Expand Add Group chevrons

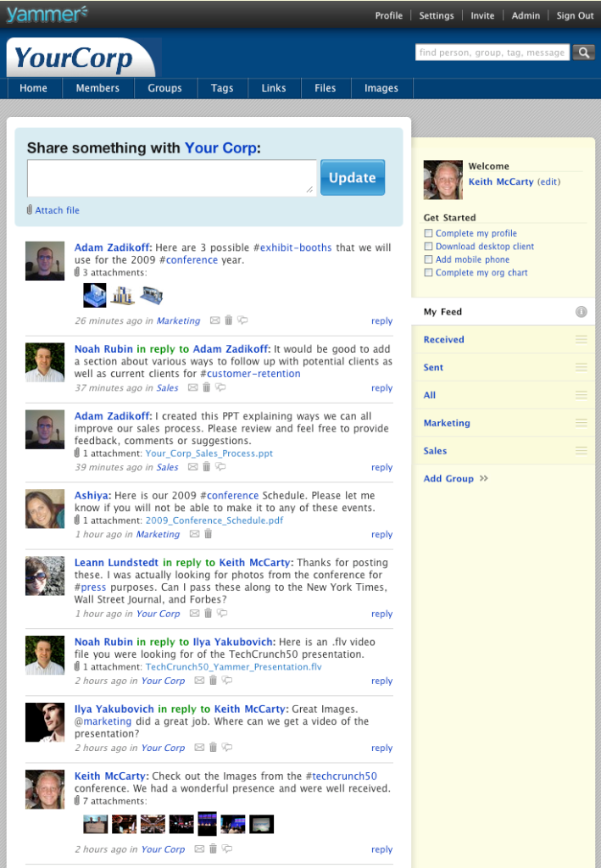tap(484, 478)
